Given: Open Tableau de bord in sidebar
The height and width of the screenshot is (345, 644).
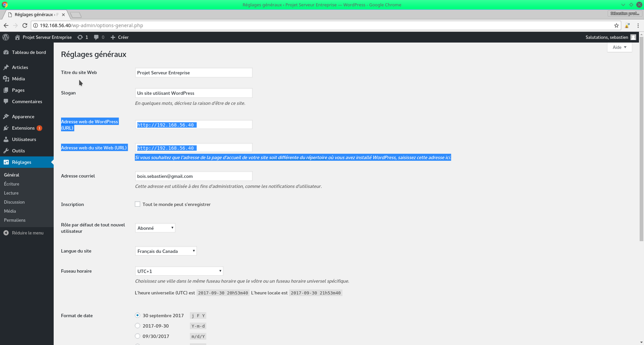Looking at the screenshot, I should [29, 52].
